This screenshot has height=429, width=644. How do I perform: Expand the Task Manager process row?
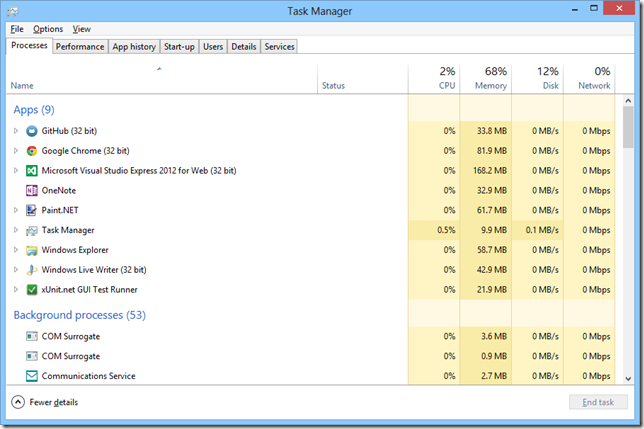coord(15,230)
